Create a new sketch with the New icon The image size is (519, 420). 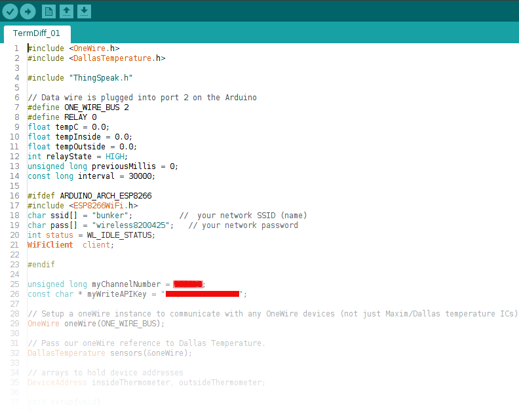coord(48,12)
